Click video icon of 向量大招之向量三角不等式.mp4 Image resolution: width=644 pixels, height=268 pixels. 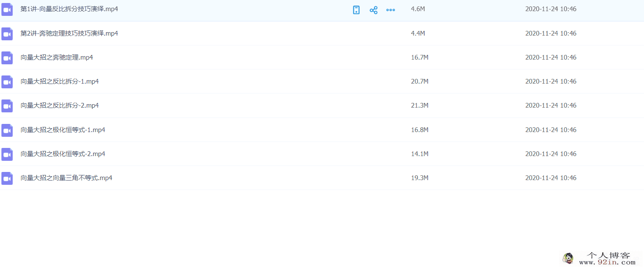tap(7, 178)
